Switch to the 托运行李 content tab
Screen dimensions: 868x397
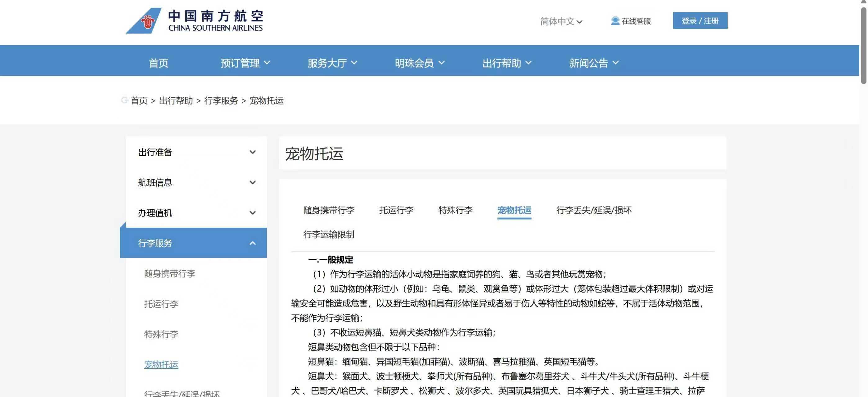tap(396, 210)
